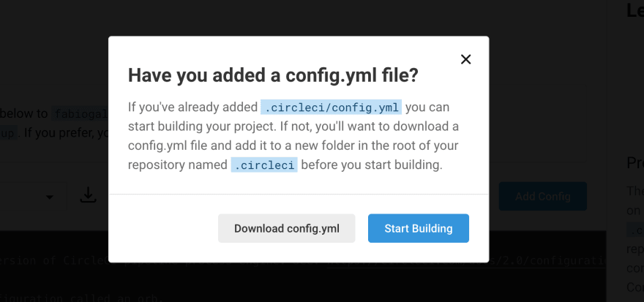Open the dimmed dropdown arrow left of download icon
The width and height of the screenshot is (644, 302).
pos(50,197)
